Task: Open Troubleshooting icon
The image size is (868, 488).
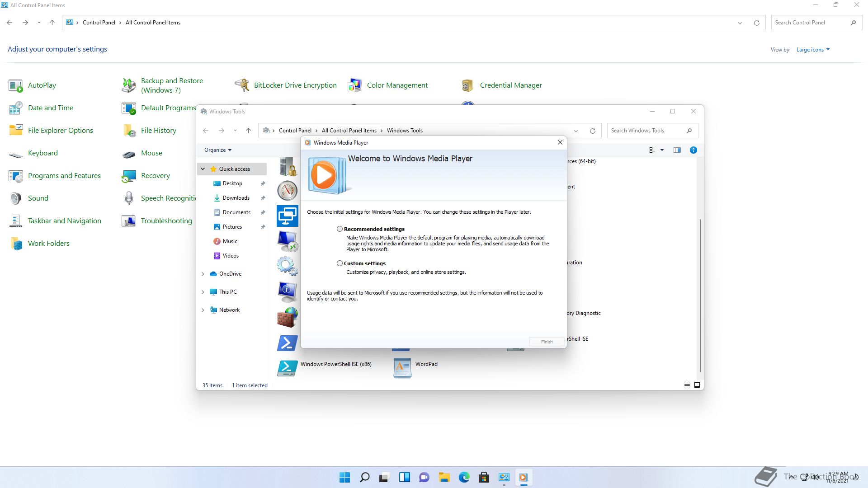Action: (129, 221)
